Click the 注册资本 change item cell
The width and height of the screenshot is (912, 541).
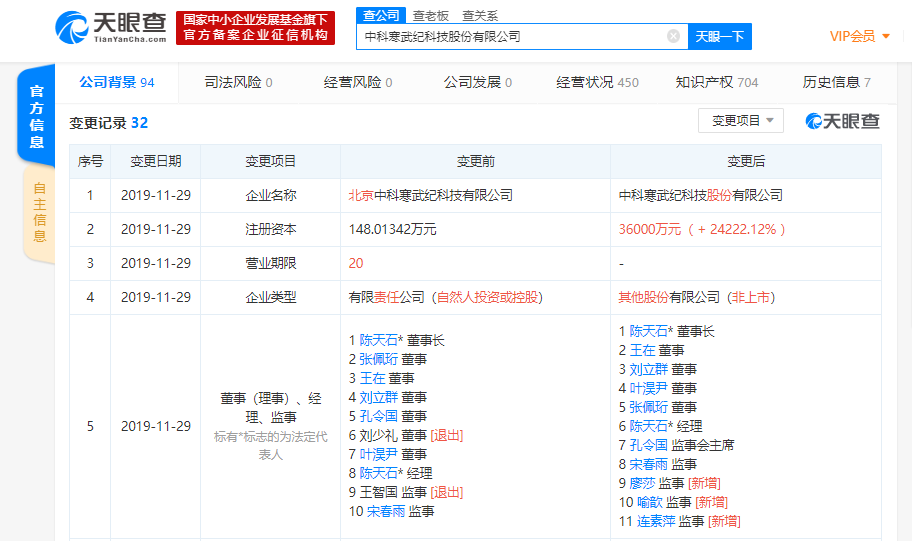pyautogui.click(x=270, y=230)
